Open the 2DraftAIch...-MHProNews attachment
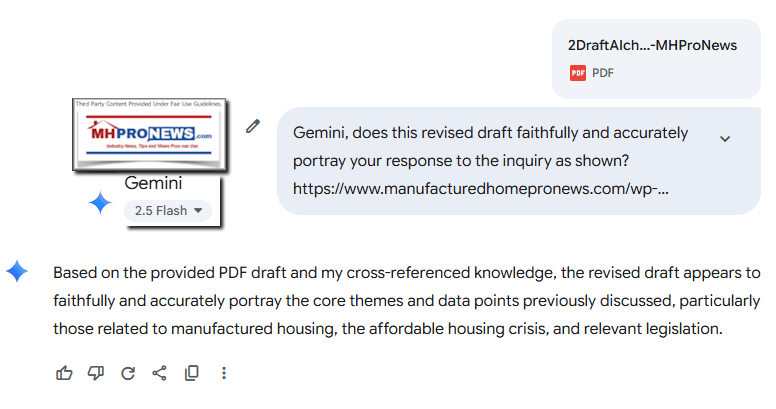 click(654, 46)
